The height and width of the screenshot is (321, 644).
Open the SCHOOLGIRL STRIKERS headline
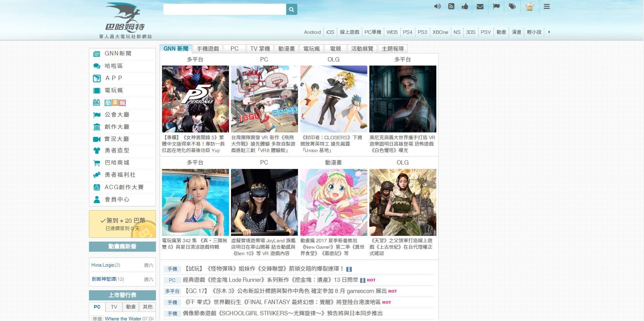click(x=283, y=314)
